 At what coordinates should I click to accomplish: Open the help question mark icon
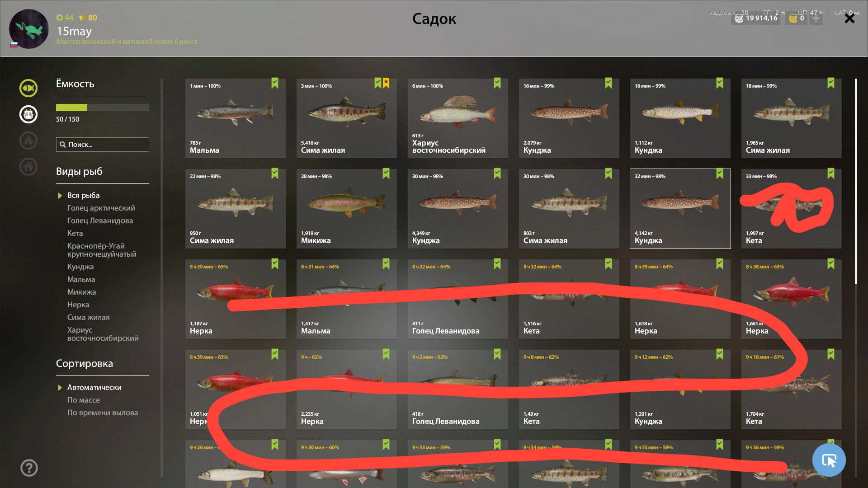(x=29, y=468)
